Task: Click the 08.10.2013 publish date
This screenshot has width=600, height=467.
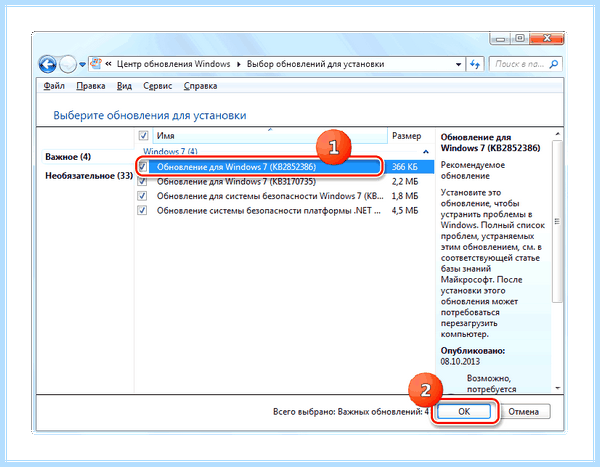Action: (460, 361)
